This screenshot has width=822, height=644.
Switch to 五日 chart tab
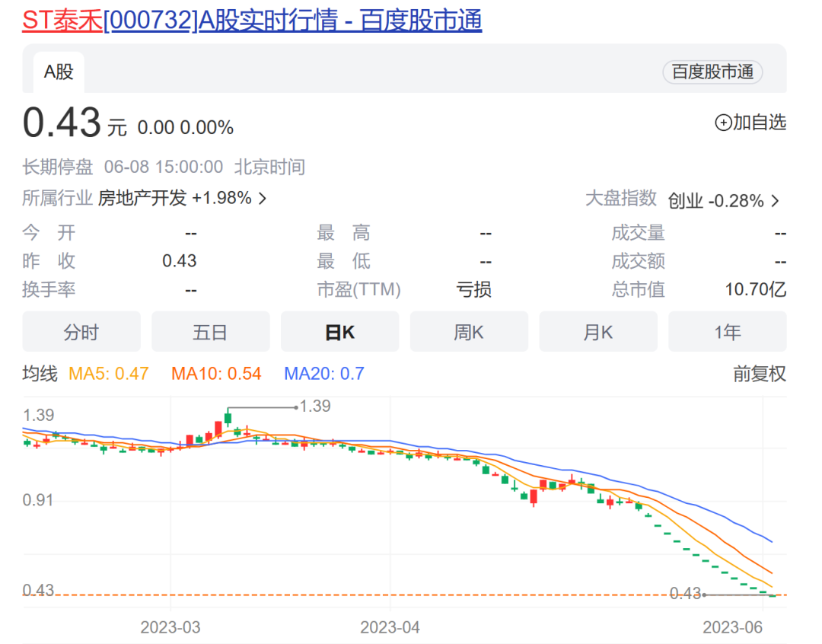point(211,332)
